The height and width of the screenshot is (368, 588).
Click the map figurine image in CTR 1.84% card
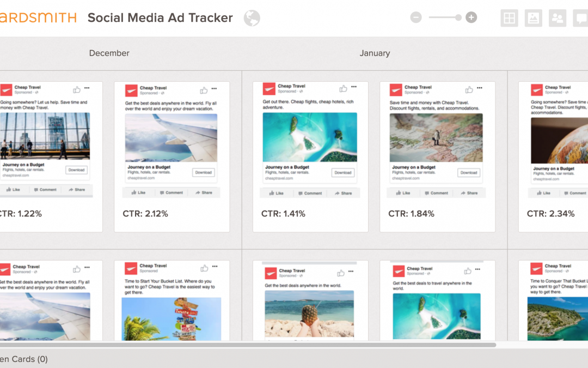point(436,137)
